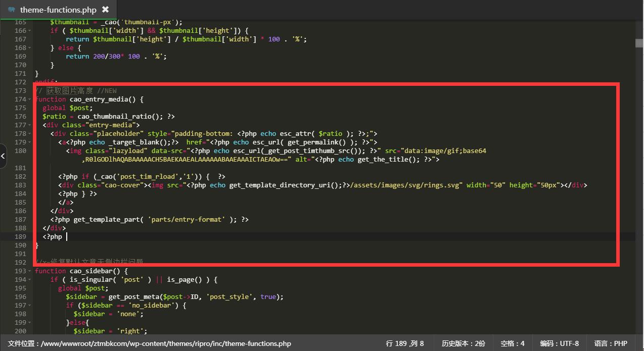Open the history versions list in status bar
644x351 pixels.
(463, 343)
